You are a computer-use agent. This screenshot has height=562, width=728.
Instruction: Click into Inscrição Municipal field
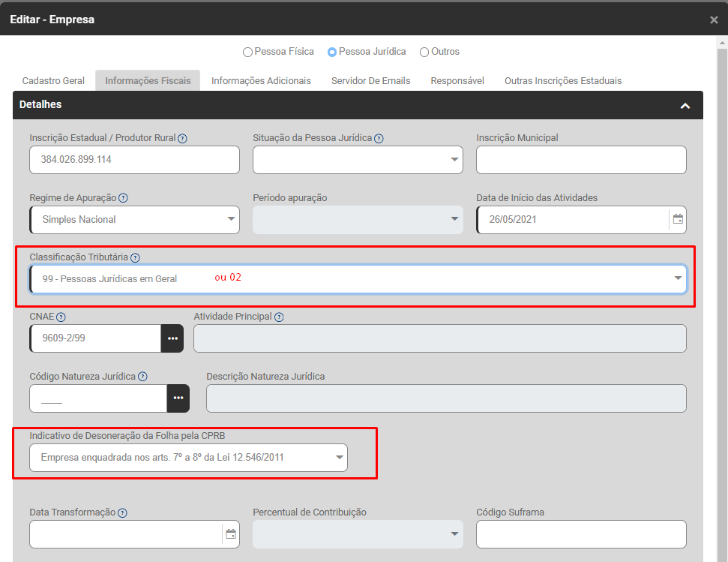pos(581,160)
